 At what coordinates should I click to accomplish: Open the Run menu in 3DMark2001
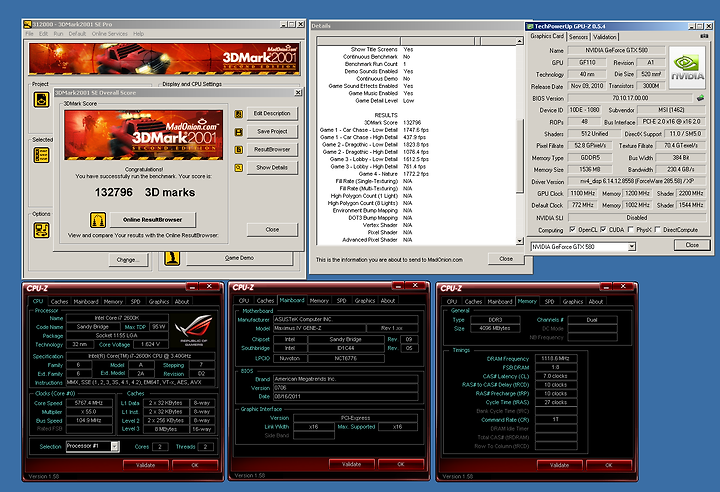58,34
